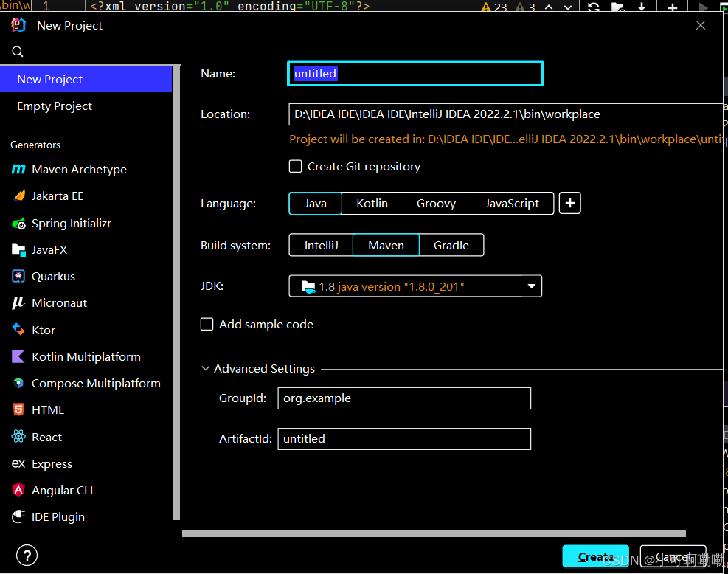The width and height of the screenshot is (728, 574).
Task: Open help with the question mark icon
Action: [x=27, y=556]
